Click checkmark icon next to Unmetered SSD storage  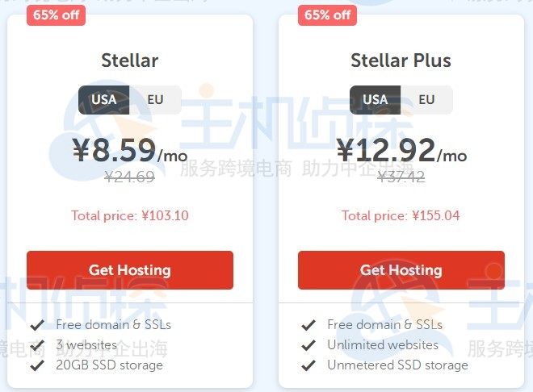point(308,365)
